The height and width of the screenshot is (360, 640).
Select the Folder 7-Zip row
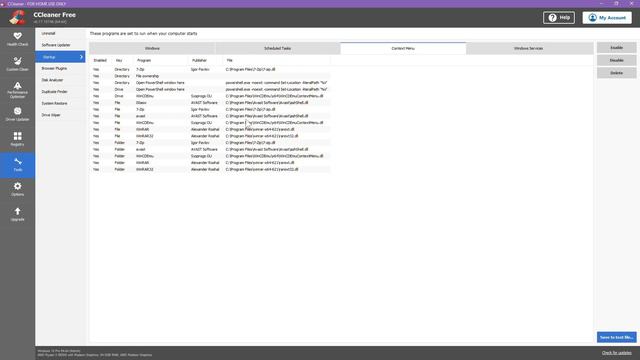[210, 143]
